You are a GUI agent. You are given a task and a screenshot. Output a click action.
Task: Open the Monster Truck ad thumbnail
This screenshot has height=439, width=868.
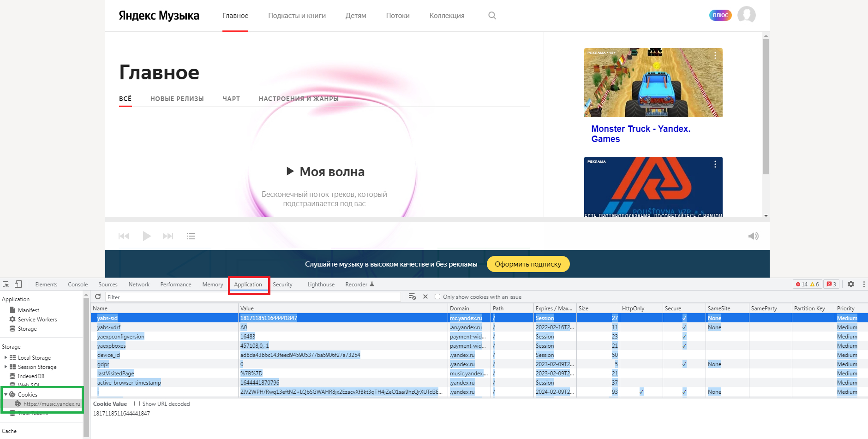pyautogui.click(x=653, y=83)
